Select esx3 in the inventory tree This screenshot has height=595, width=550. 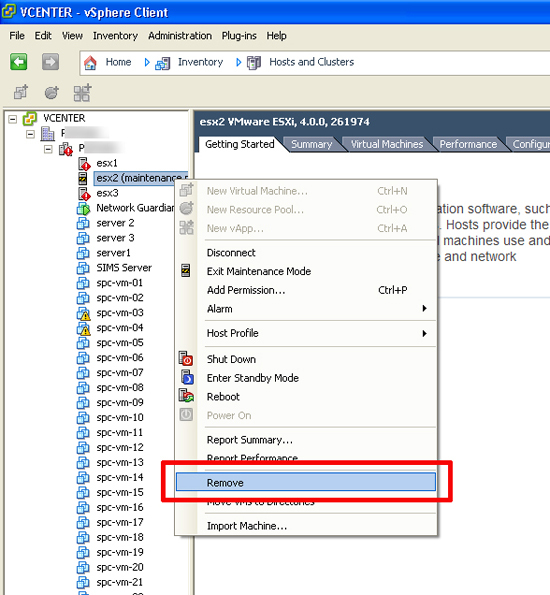107,193
